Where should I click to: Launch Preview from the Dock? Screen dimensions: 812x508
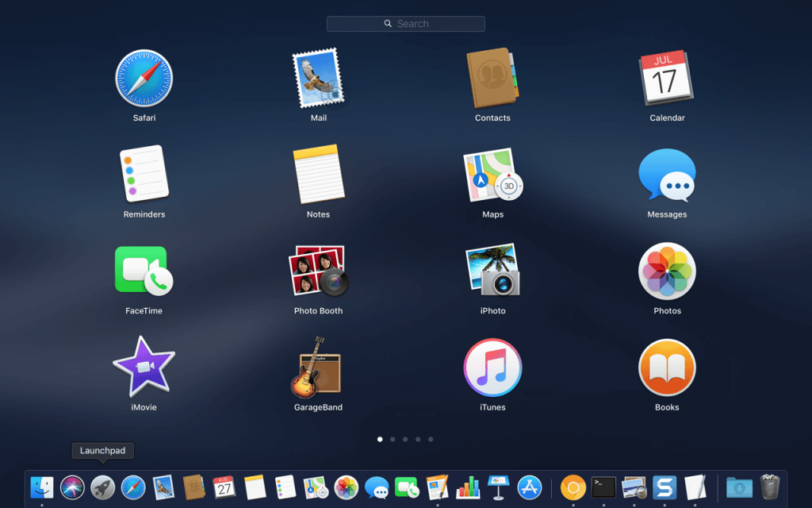tap(634, 488)
